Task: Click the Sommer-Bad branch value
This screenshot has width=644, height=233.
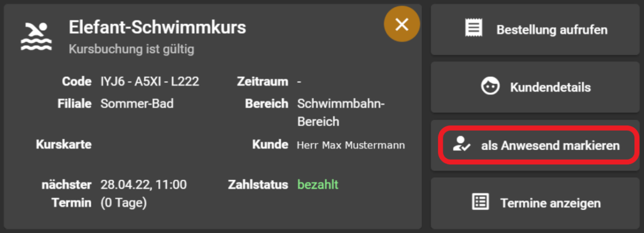Action: [x=137, y=103]
